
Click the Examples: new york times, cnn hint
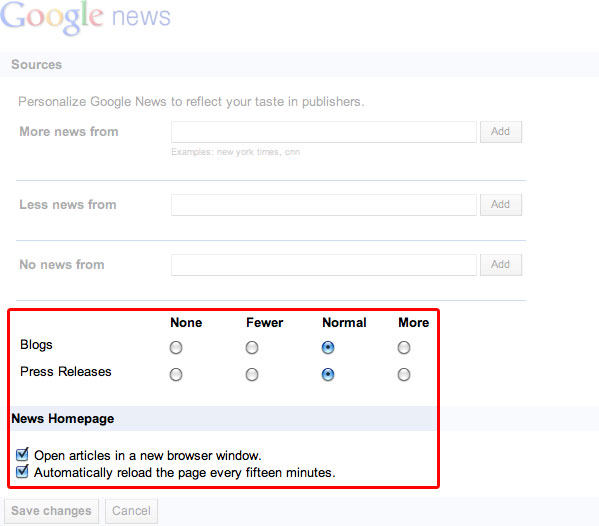[235, 152]
